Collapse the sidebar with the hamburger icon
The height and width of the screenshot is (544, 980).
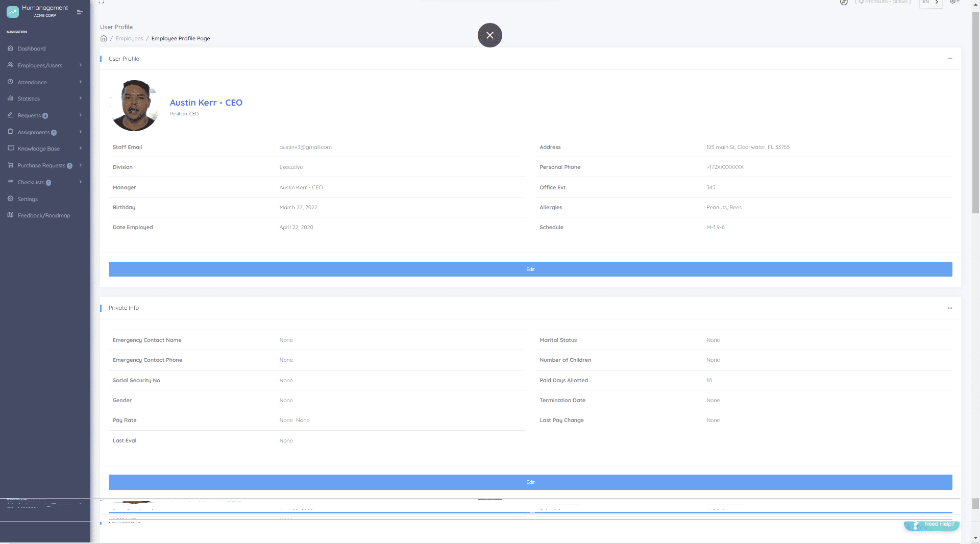coord(80,12)
